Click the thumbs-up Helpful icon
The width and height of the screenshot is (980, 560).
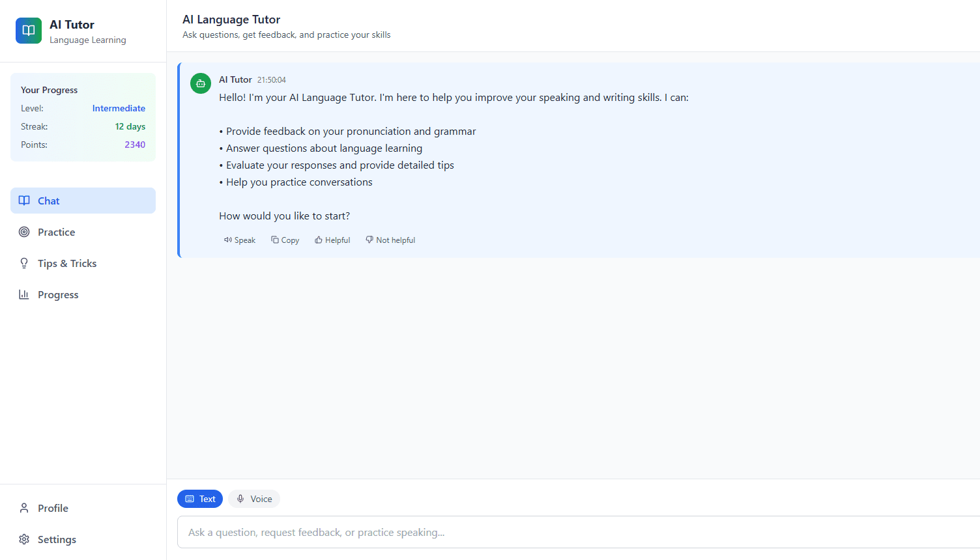click(x=319, y=240)
